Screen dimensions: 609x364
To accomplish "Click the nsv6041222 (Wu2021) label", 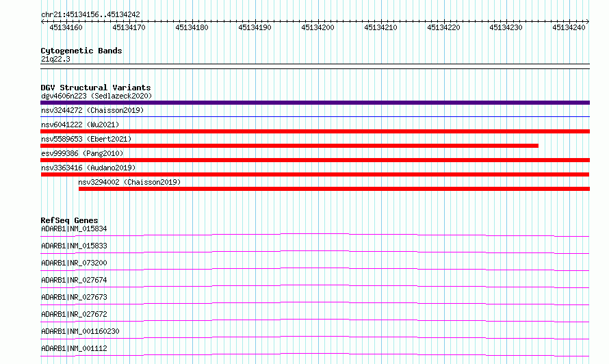I will [x=80, y=125].
